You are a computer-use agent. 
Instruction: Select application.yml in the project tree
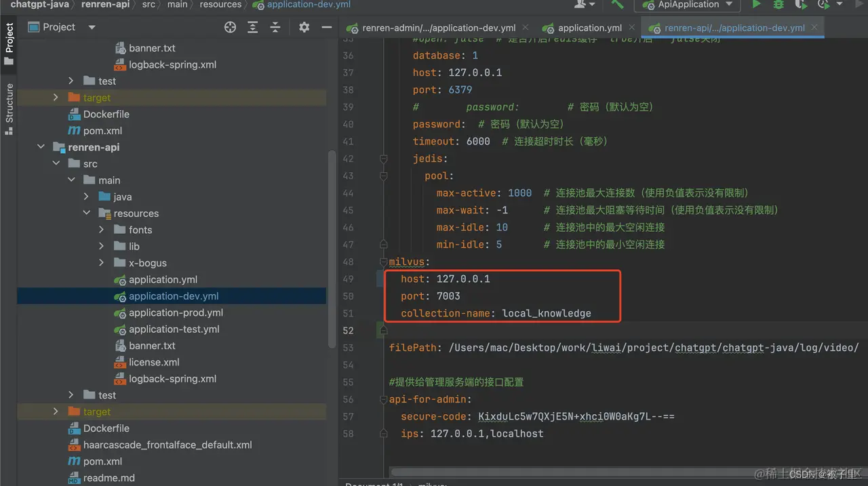point(163,279)
